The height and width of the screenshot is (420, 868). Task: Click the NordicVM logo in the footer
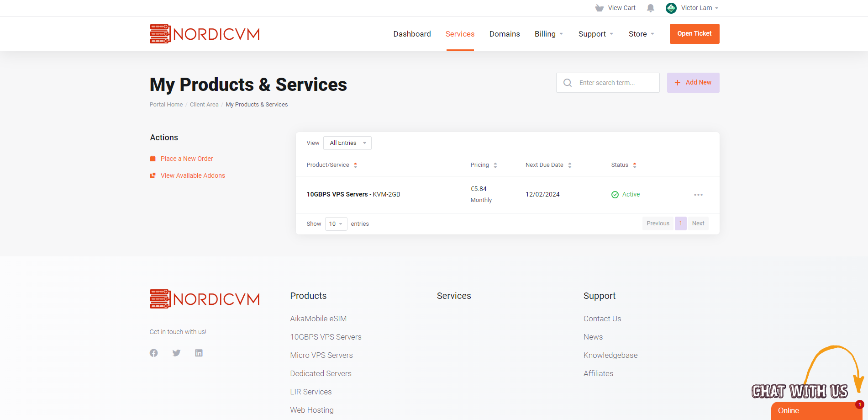[x=205, y=299]
